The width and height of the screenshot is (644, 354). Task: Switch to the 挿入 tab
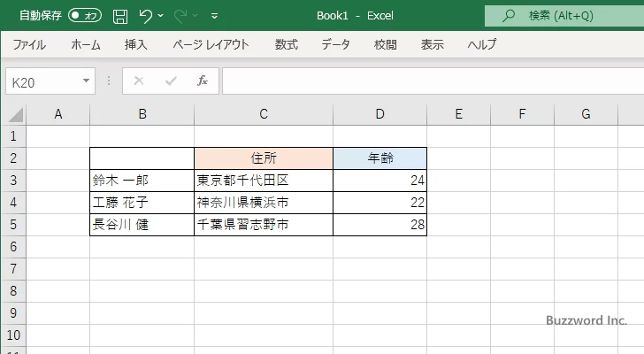(x=136, y=44)
